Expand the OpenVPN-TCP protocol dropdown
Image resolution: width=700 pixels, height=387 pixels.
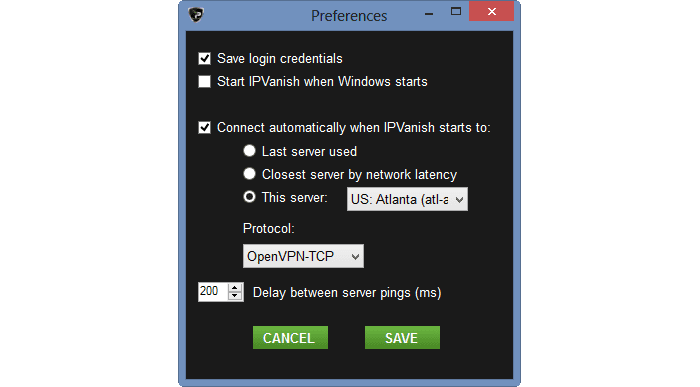pyautogui.click(x=303, y=256)
